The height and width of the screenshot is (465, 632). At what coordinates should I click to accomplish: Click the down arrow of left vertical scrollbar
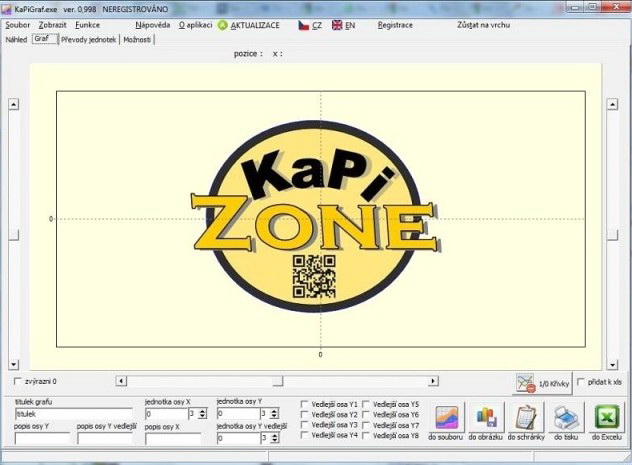tap(14, 365)
